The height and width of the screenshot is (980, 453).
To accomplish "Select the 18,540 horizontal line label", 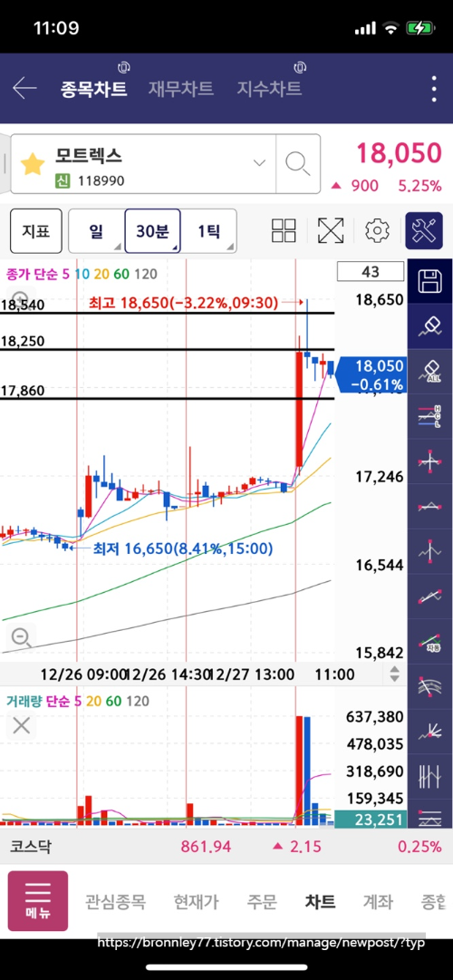I will 23,305.
